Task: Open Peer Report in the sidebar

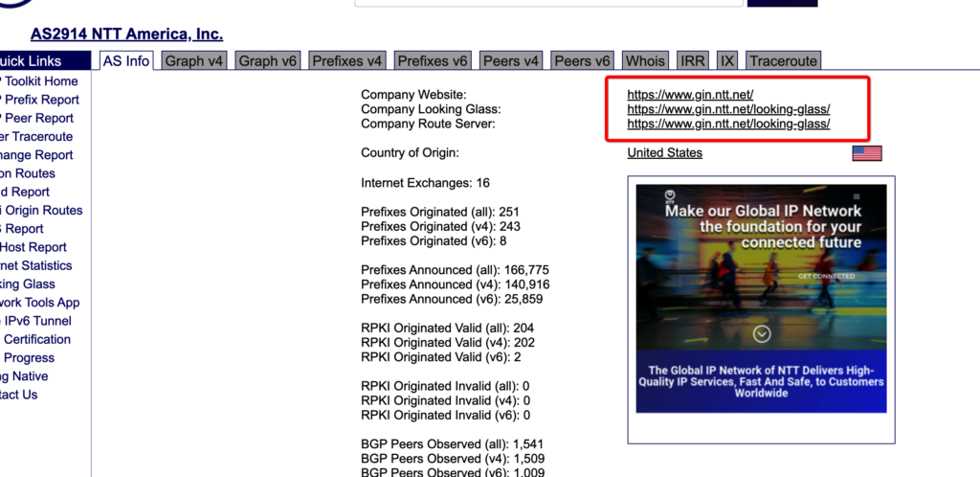Action: point(38,118)
